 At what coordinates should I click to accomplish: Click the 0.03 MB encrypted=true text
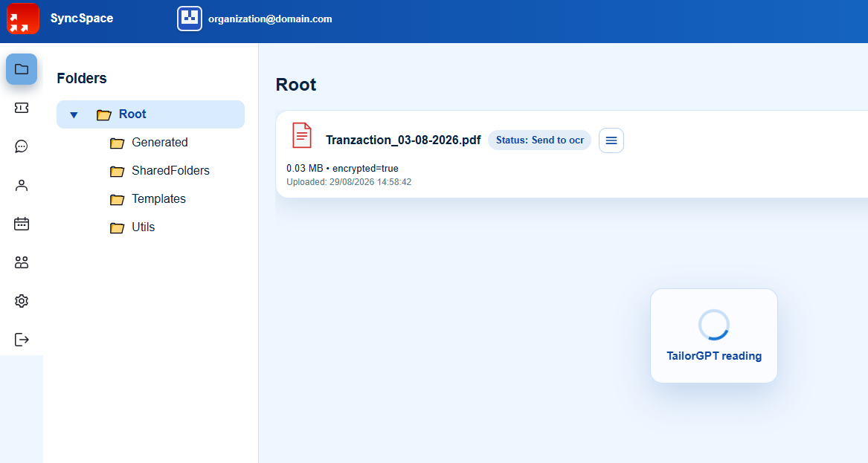tap(342, 168)
